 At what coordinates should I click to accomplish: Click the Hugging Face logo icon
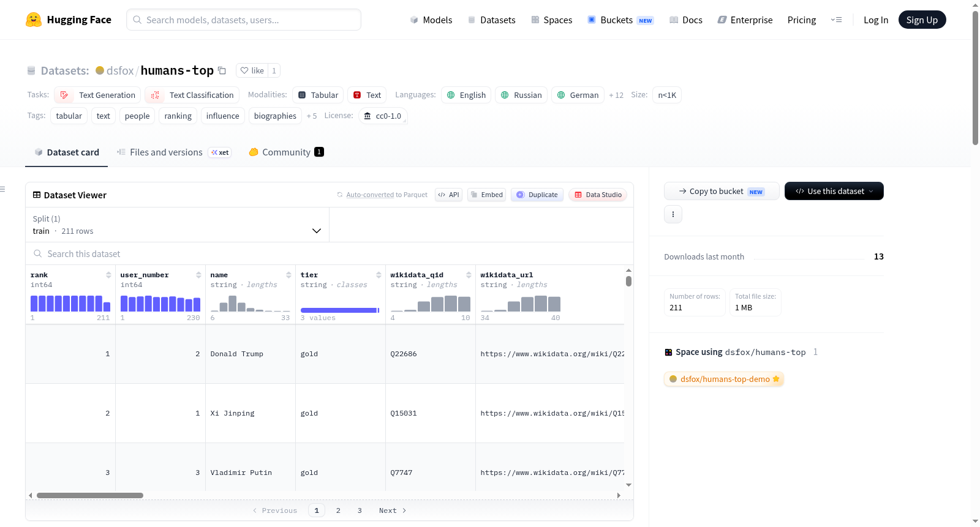point(34,20)
